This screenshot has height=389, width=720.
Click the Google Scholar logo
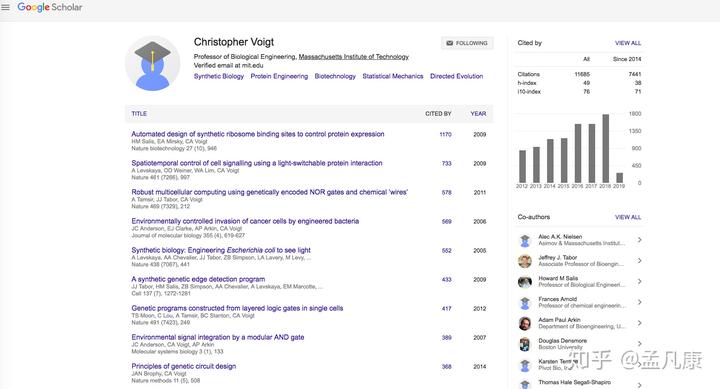tap(50, 7)
